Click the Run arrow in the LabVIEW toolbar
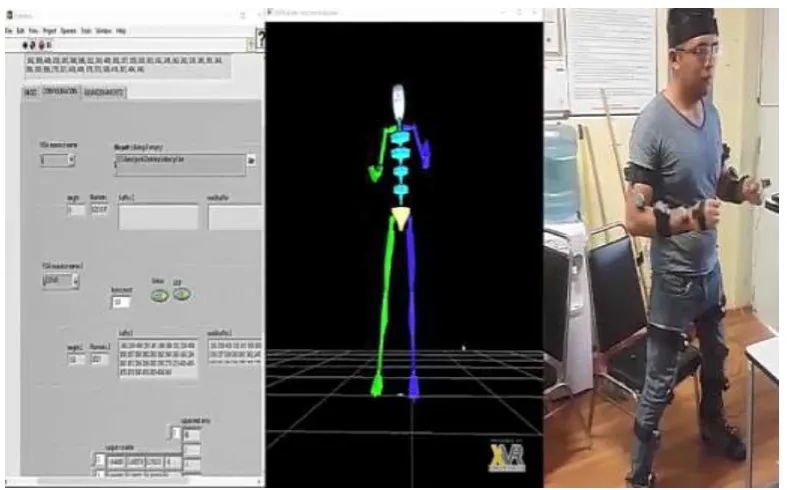 [x=25, y=45]
